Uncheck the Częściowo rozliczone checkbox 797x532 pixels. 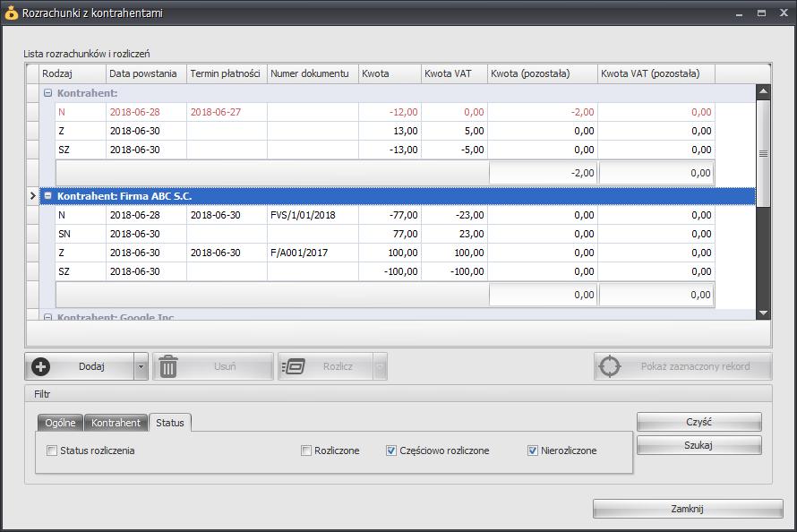[390, 450]
